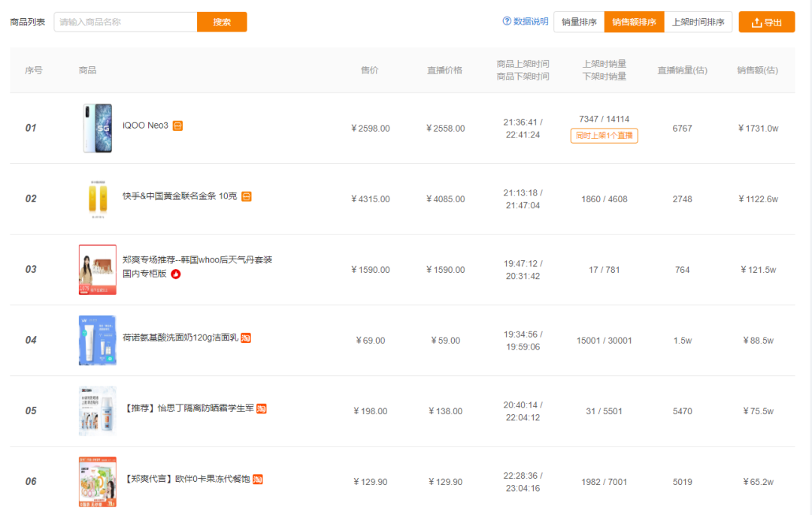The image size is (812, 515).
Task: Click the ¥4085.00 live price cell
Action: tap(445, 199)
